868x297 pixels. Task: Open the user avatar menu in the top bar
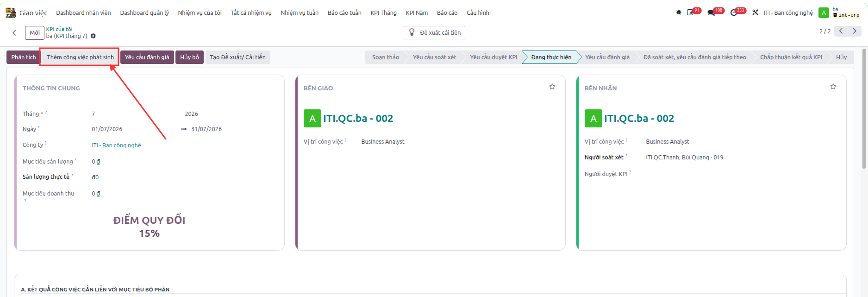[824, 13]
